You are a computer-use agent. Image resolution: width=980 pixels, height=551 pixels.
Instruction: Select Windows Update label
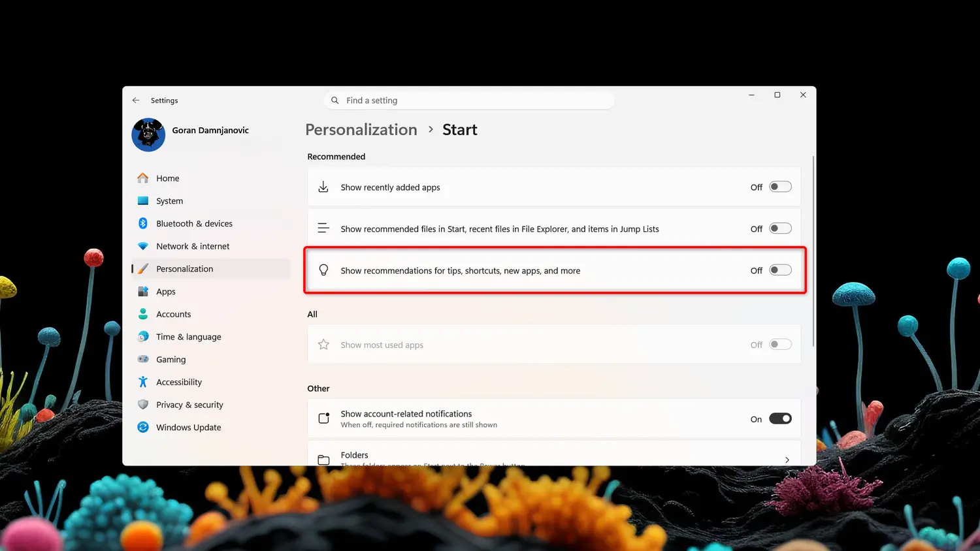[x=189, y=428]
